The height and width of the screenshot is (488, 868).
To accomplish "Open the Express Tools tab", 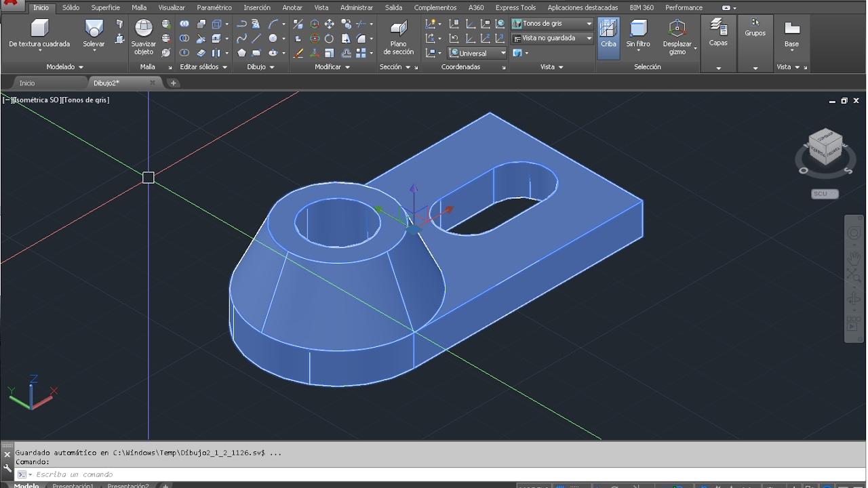I will pos(515,7).
